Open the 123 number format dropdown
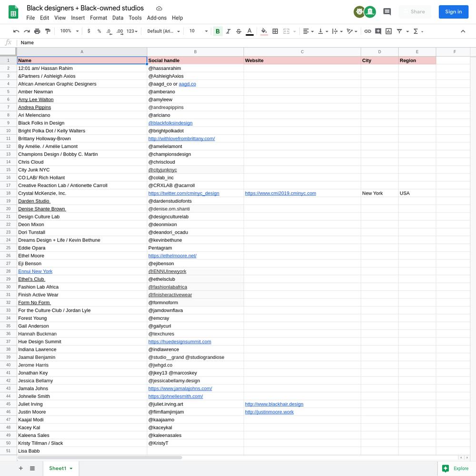The image size is (476, 476). click(132, 31)
